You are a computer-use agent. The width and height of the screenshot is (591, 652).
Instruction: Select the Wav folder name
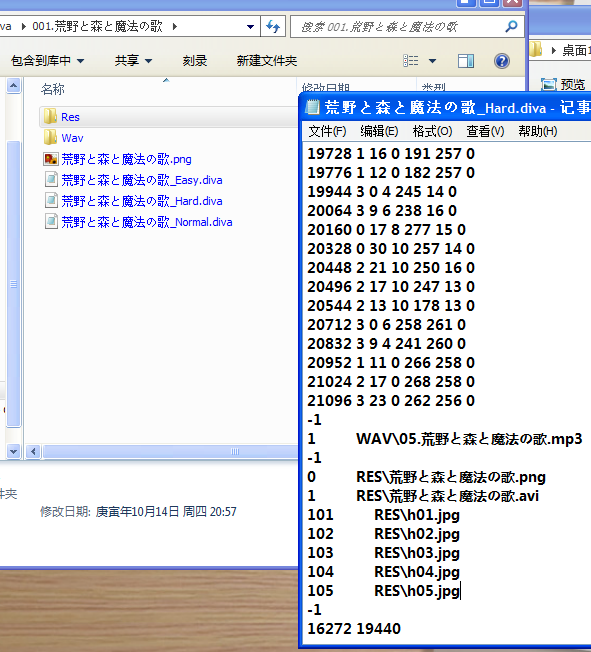(72, 138)
